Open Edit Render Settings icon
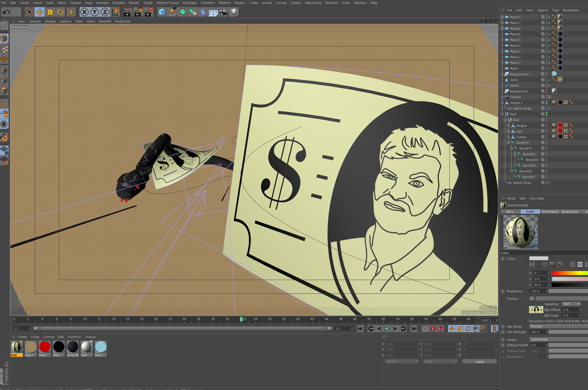Image resolution: width=588 pixels, height=390 pixels. [149, 12]
